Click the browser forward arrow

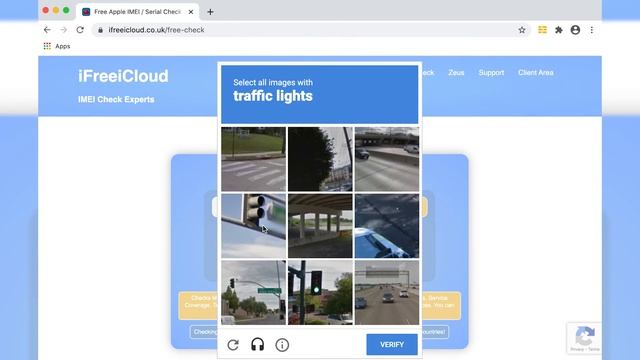click(x=64, y=30)
